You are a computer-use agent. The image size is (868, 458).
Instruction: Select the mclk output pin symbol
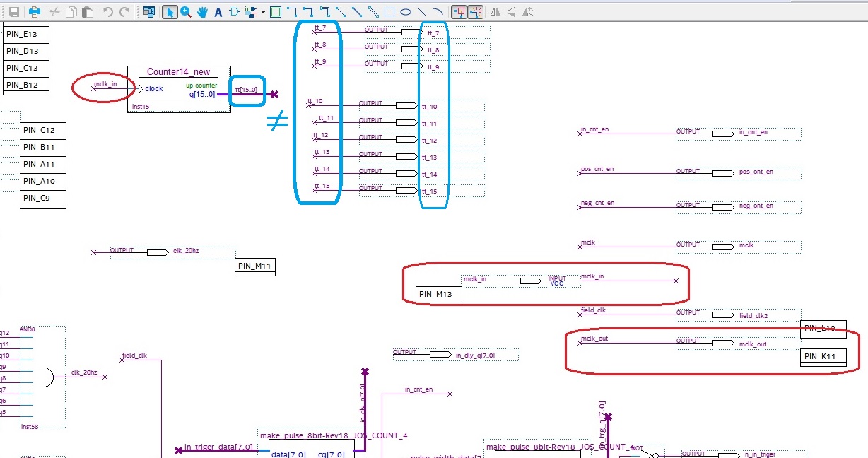[x=722, y=247]
